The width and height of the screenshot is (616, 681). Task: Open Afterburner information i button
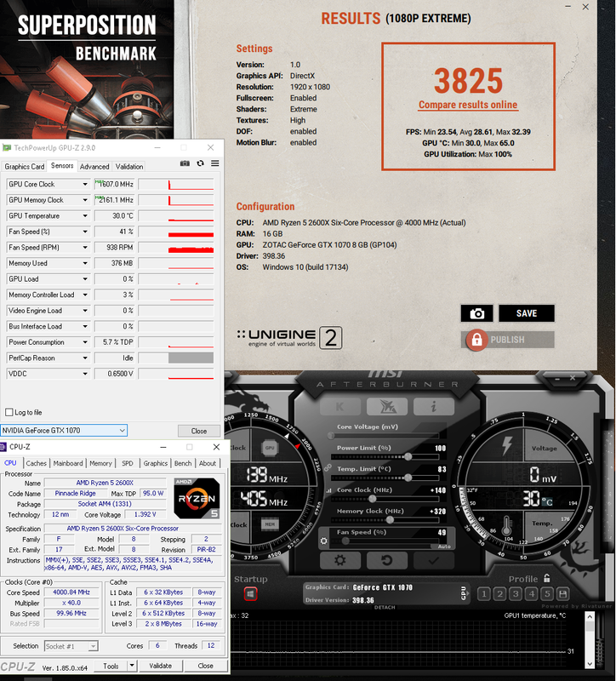coord(434,407)
